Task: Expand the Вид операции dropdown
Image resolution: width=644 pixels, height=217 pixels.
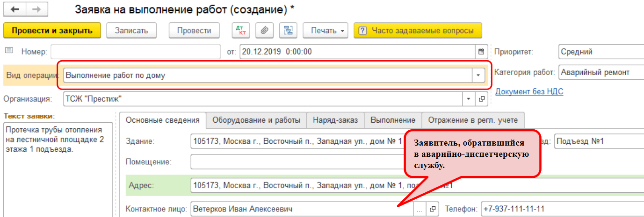Action: click(x=478, y=75)
